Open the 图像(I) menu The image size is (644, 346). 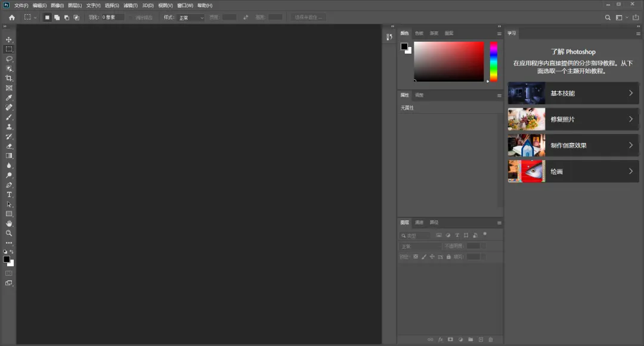coord(57,5)
